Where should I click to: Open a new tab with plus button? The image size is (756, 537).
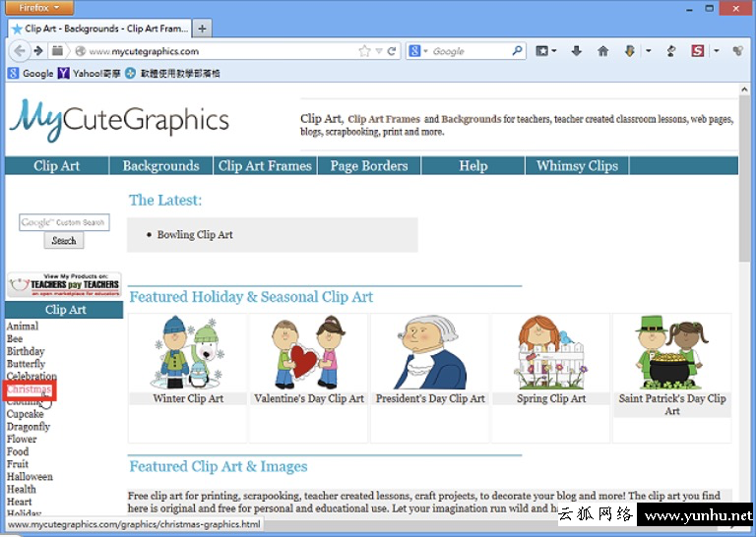tap(202, 29)
